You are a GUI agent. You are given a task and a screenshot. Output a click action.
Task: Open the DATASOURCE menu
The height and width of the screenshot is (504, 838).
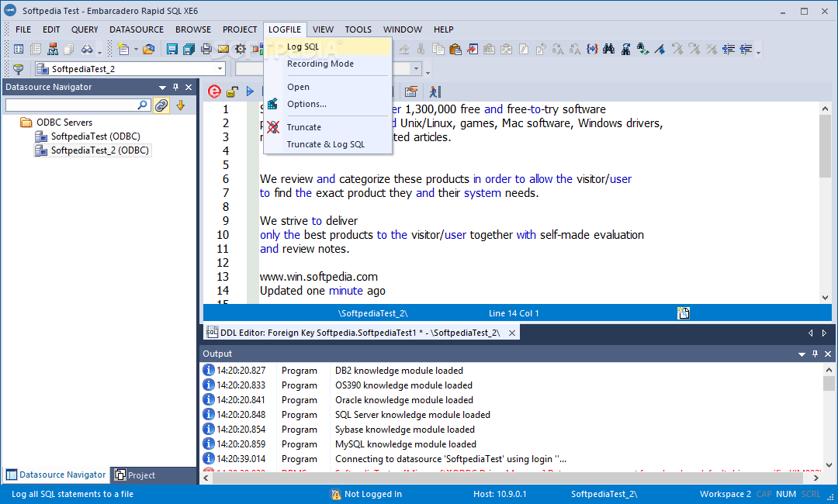tap(137, 29)
